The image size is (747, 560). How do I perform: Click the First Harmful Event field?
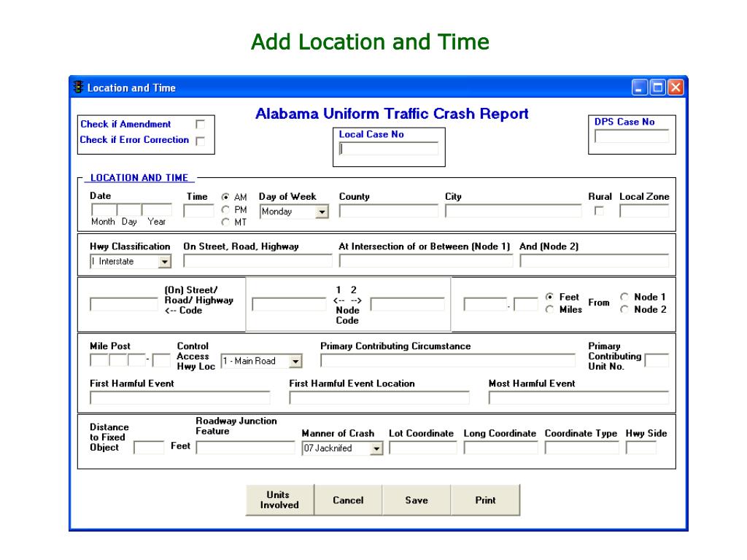[x=179, y=397]
